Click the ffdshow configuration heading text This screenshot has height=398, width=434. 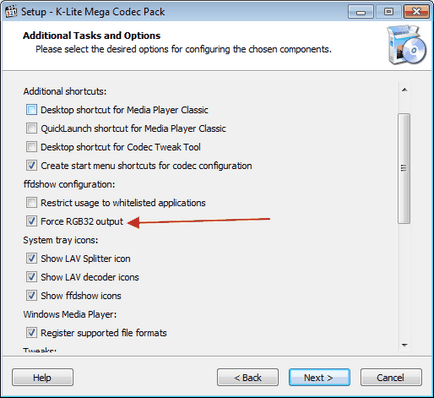pos(69,184)
